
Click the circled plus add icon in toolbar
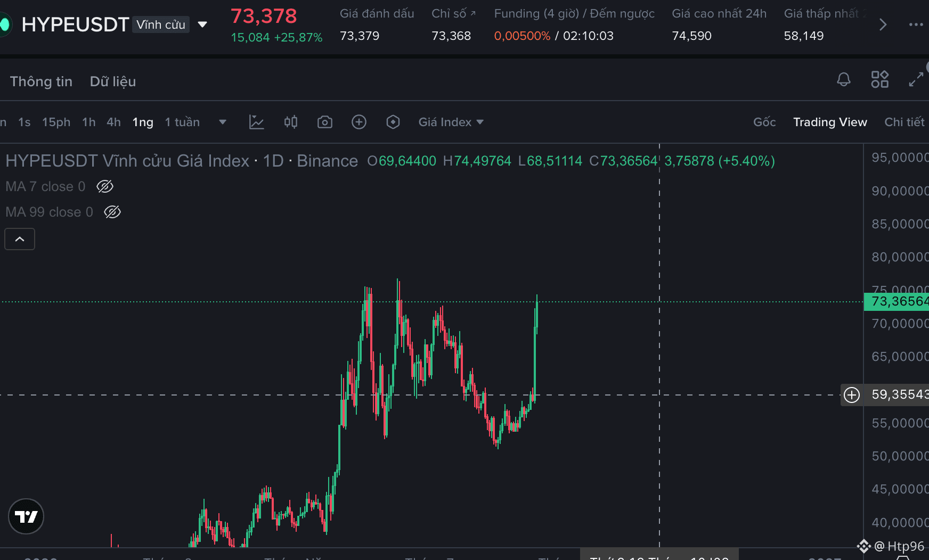[x=359, y=122]
